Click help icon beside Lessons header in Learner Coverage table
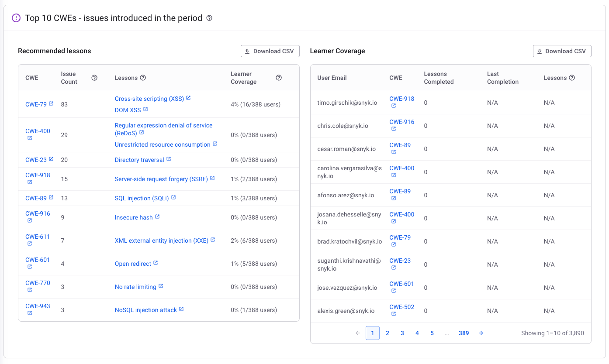The width and height of the screenshot is (609, 364). pos(572,78)
